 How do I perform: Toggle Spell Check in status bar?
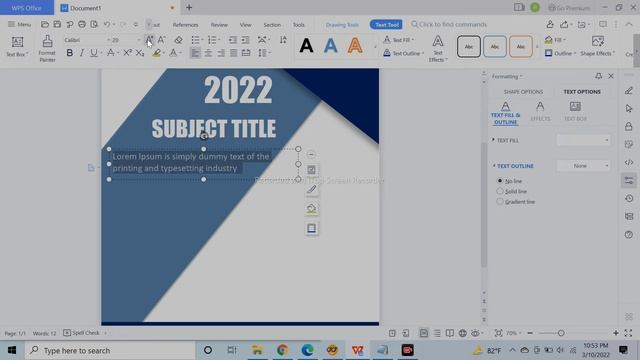coord(82,333)
